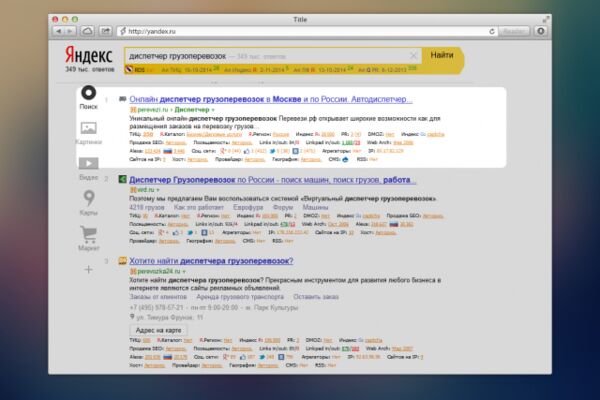Click the iCloud tabs toolbar icon

pyautogui.click(x=87, y=31)
